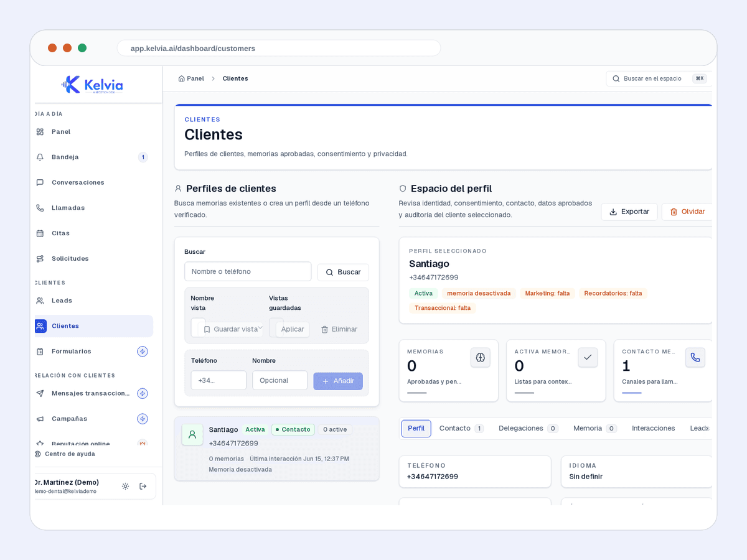Click the Añadir button
Image resolution: width=747 pixels, height=560 pixels.
(338, 381)
